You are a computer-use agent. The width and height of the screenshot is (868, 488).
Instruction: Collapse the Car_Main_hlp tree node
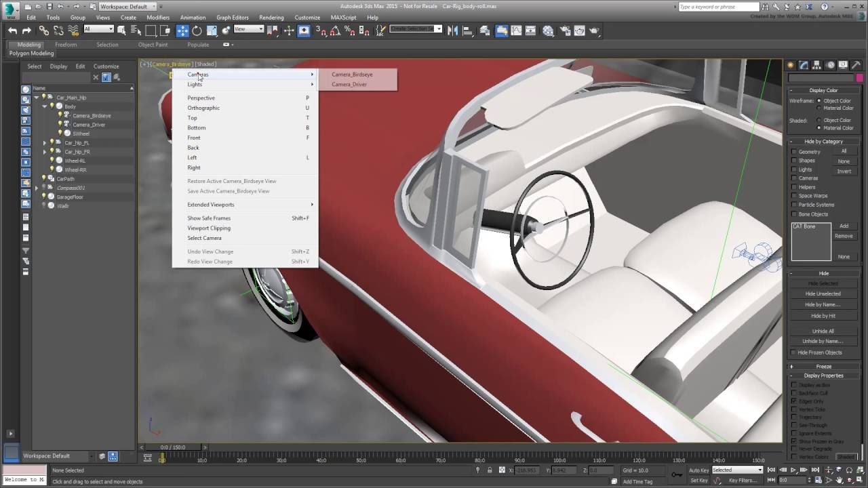[x=37, y=98]
